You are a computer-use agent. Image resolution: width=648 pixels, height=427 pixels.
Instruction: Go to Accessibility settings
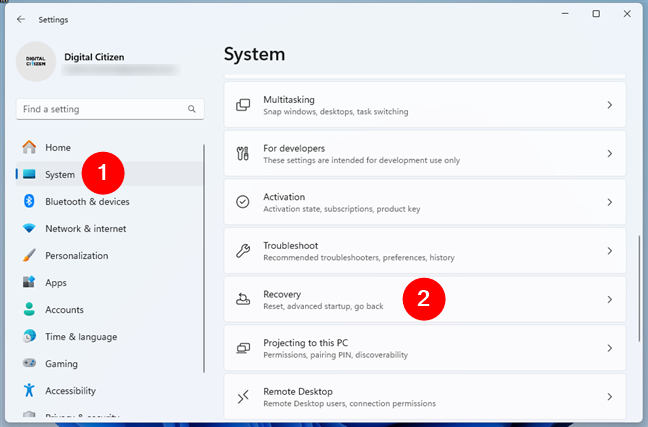click(70, 390)
